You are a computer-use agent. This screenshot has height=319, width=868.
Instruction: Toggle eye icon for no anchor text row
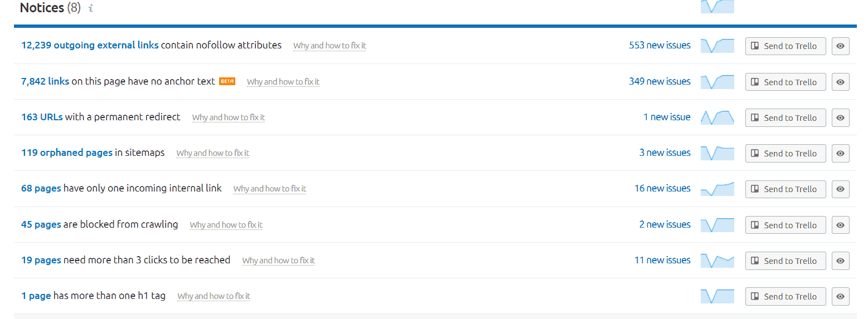pyautogui.click(x=840, y=82)
